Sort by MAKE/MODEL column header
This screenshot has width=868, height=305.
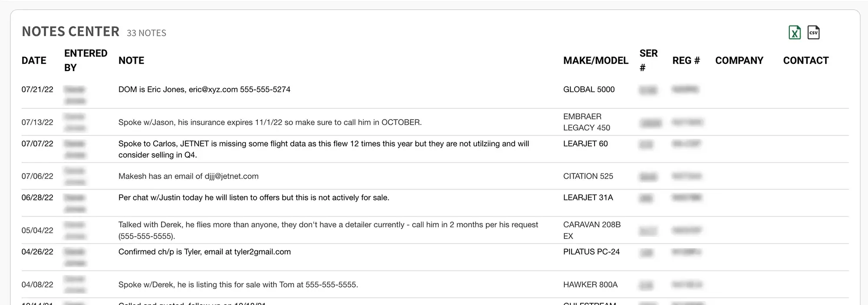click(595, 60)
